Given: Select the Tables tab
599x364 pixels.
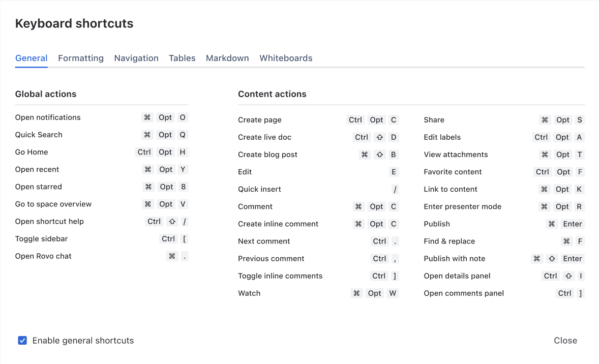Looking at the screenshot, I should tap(182, 58).
